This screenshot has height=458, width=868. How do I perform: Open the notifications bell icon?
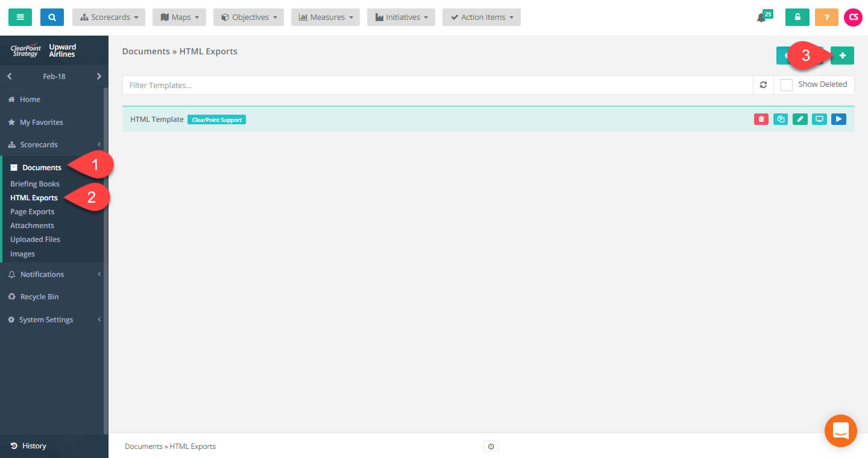click(x=762, y=17)
